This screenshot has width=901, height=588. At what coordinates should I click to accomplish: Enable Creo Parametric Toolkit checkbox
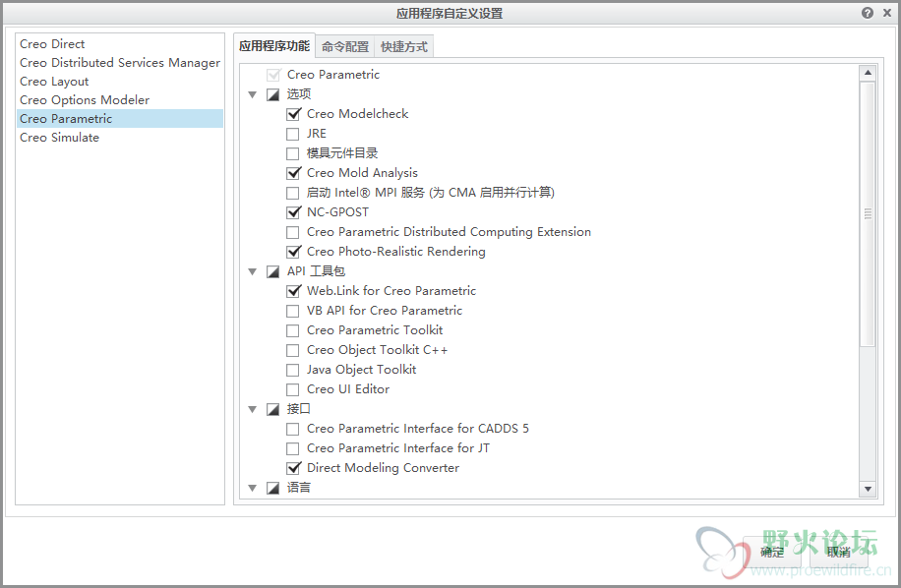293,330
